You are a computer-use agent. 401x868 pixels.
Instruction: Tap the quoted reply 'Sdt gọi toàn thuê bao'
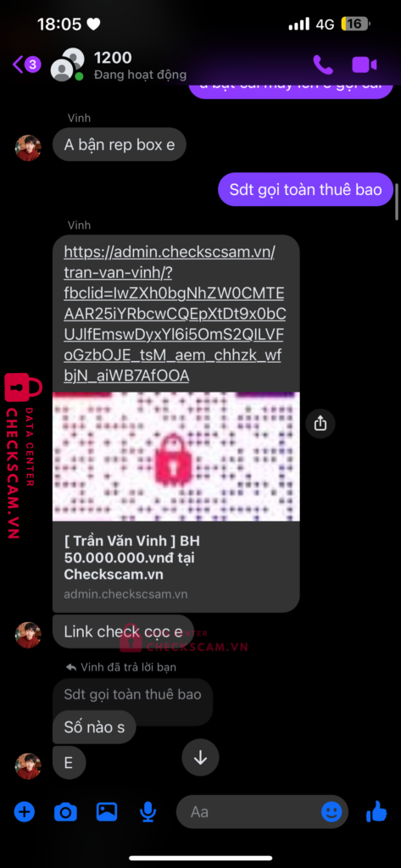132,694
